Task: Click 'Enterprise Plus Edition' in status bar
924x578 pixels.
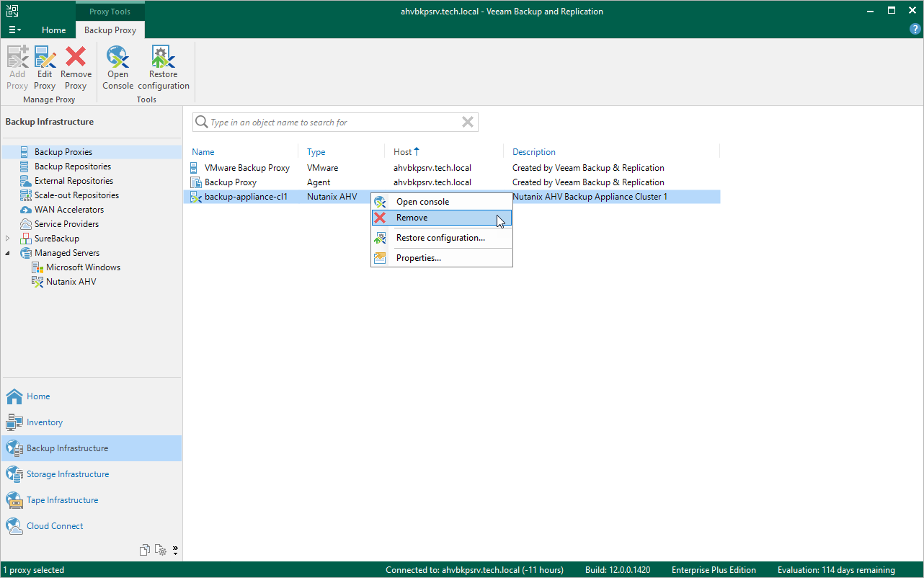Action: (x=714, y=570)
